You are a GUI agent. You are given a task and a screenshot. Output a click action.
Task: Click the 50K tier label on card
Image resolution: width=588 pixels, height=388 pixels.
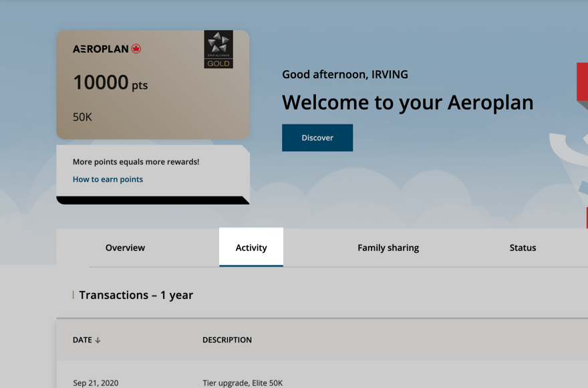pyautogui.click(x=82, y=117)
